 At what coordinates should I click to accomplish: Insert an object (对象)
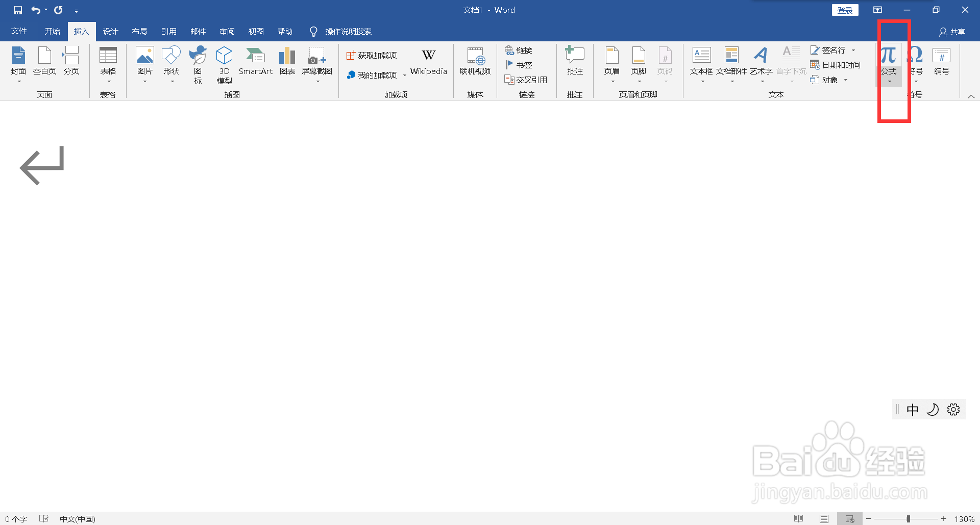tap(824, 80)
